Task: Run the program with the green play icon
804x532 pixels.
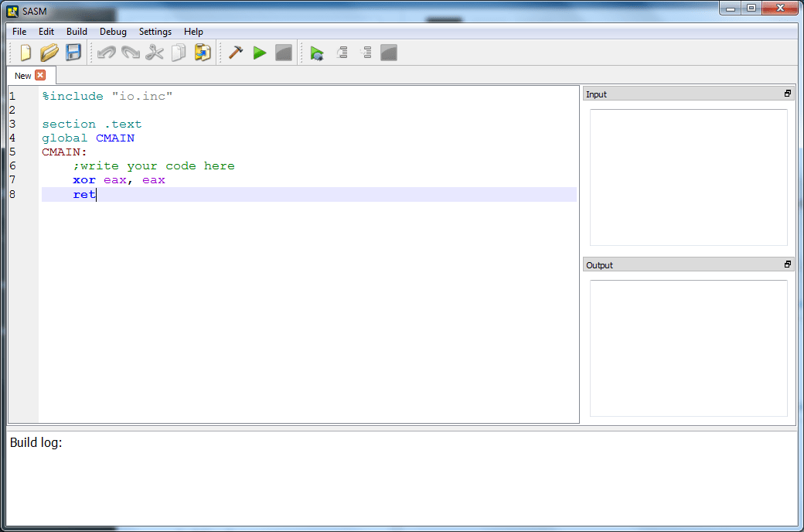Action: coord(260,53)
